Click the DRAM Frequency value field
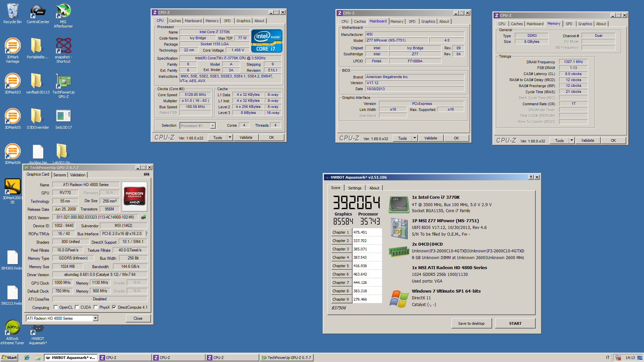Viewport: 644px width, 362px height. click(573, 62)
